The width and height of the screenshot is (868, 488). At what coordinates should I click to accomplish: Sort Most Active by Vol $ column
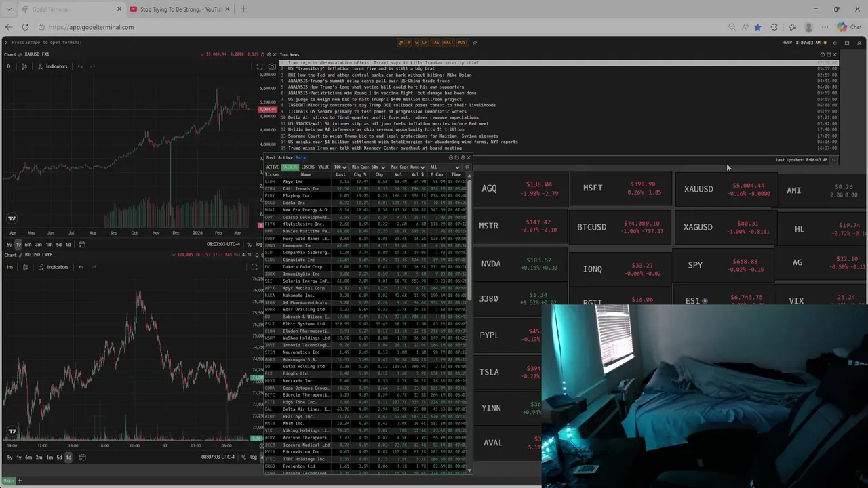coord(418,174)
